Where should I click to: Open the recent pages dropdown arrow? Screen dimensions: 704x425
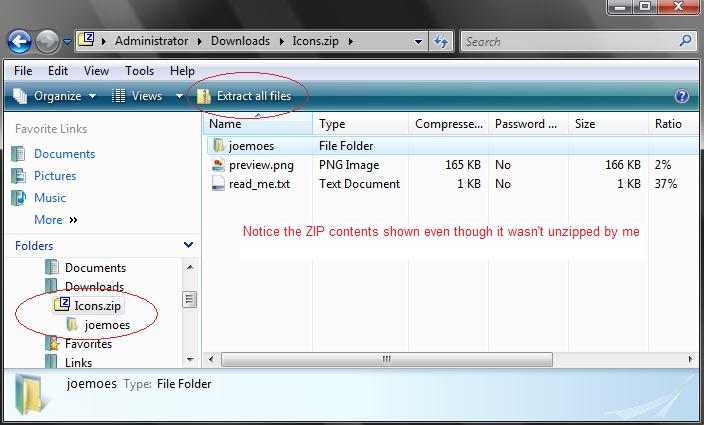[67, 41]
